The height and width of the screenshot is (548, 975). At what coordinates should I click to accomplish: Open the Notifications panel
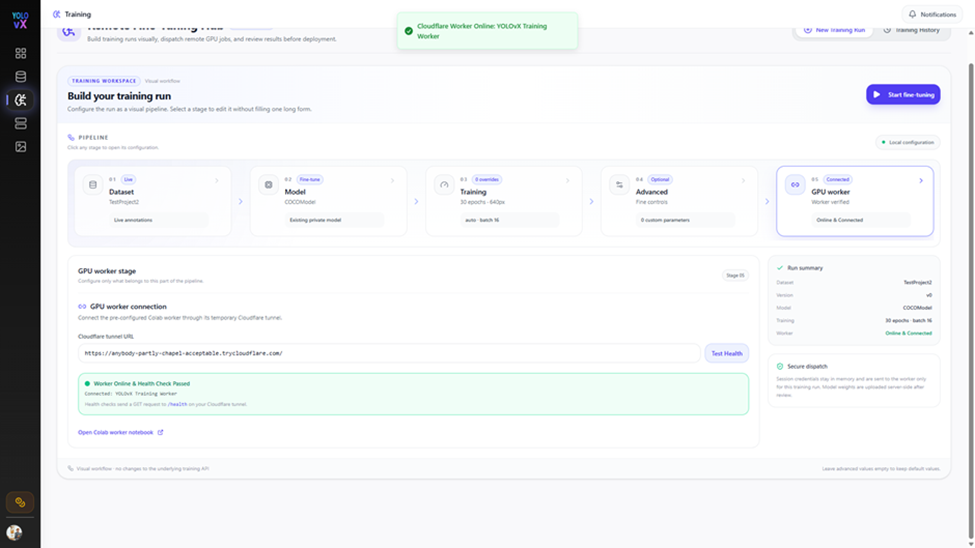click(932, 14)
